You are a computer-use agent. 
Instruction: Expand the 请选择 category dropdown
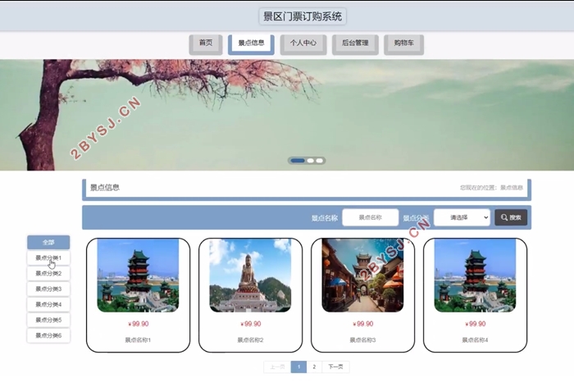click(x=462, y=217)
